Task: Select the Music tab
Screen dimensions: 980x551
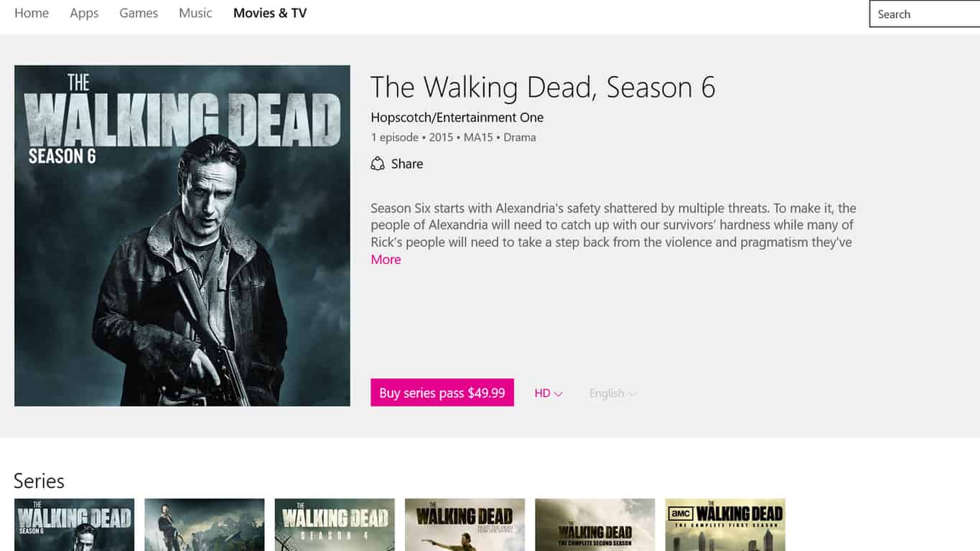Action: pyautogui.click(x=195, y=13)
